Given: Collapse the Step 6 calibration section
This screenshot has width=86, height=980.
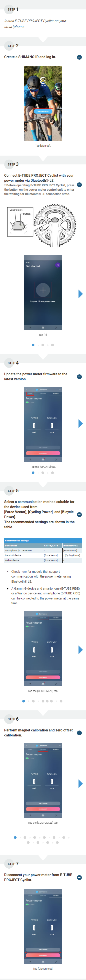Looking at the screenshot, I should (x=79, y=733).
